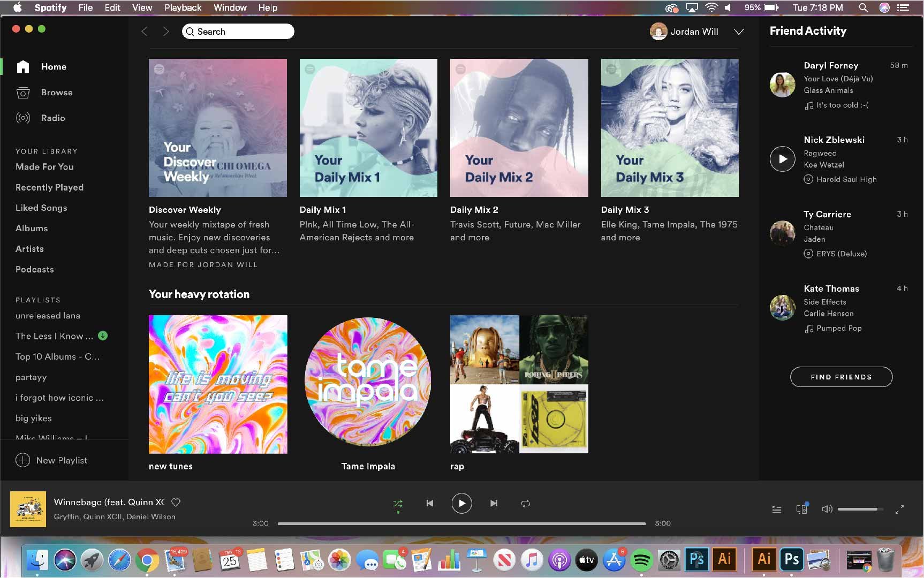
Task: Open the Tame Impala artist image
Action: [368, 381]
